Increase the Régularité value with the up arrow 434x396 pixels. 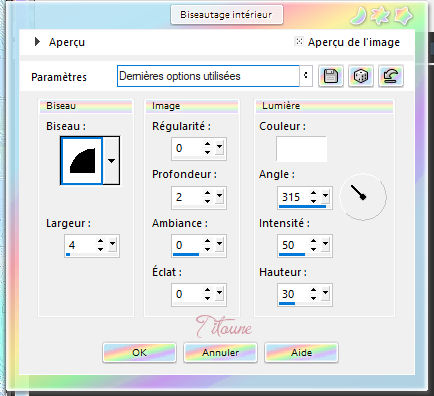pyautogui.click(x=207, y=144)
